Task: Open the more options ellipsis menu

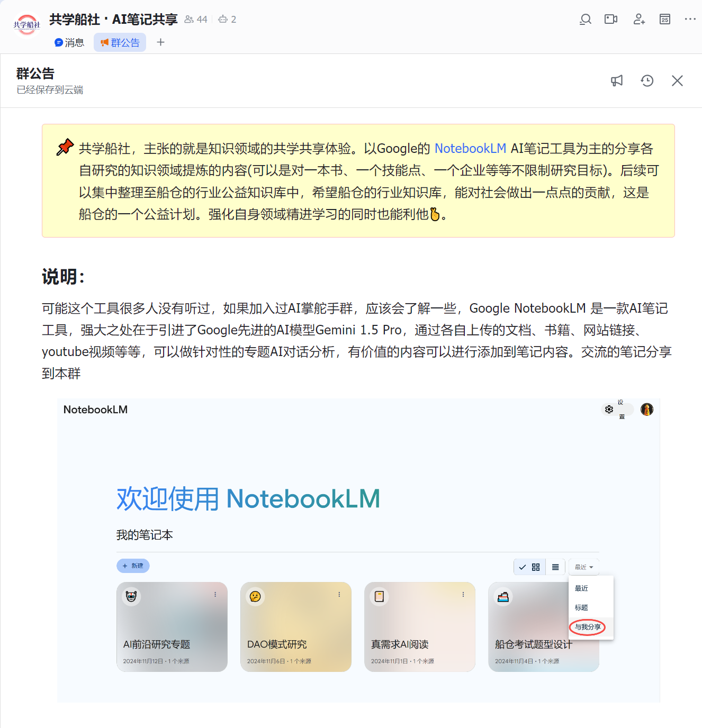Action: click(690, 19)
